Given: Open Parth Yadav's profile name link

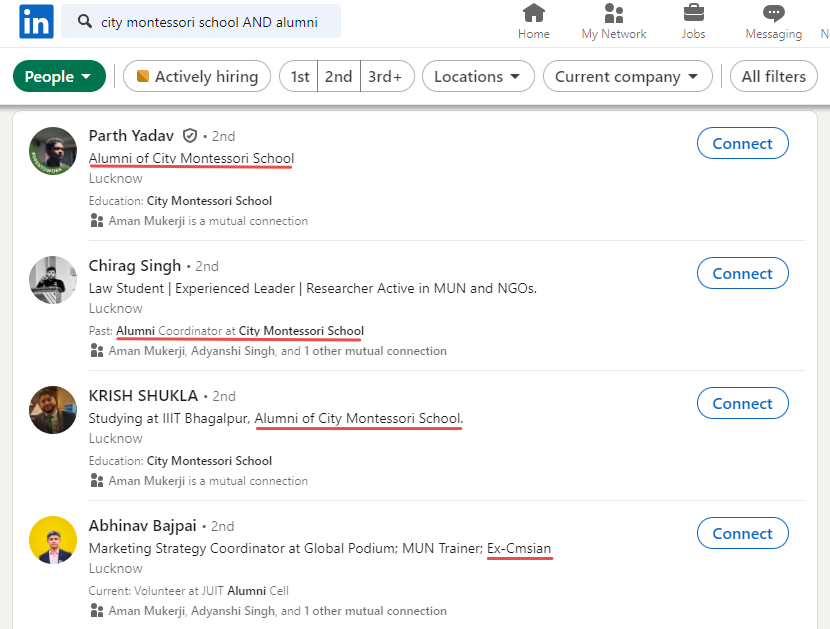Looking at the screenshot, I should pos(131,136).
